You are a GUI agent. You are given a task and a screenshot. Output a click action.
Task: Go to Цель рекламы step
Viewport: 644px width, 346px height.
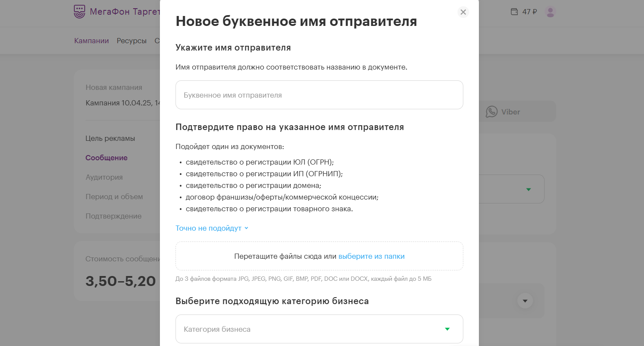tap(110, 139)
